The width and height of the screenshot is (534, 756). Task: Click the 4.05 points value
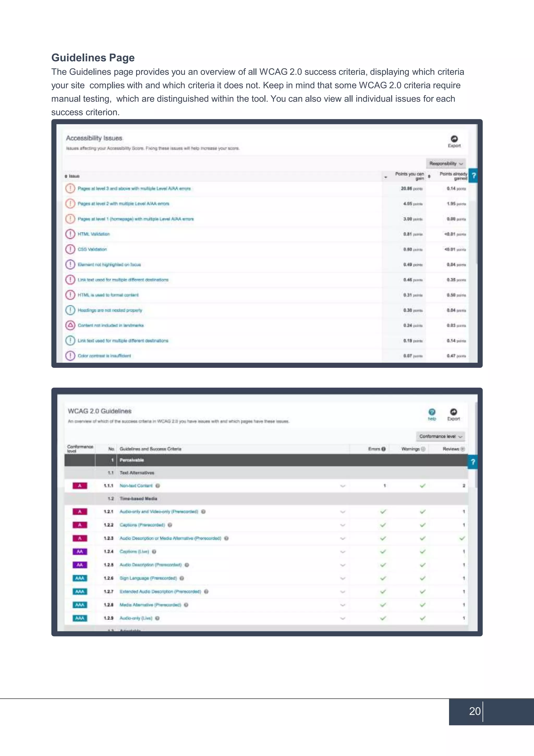point(412,203)
